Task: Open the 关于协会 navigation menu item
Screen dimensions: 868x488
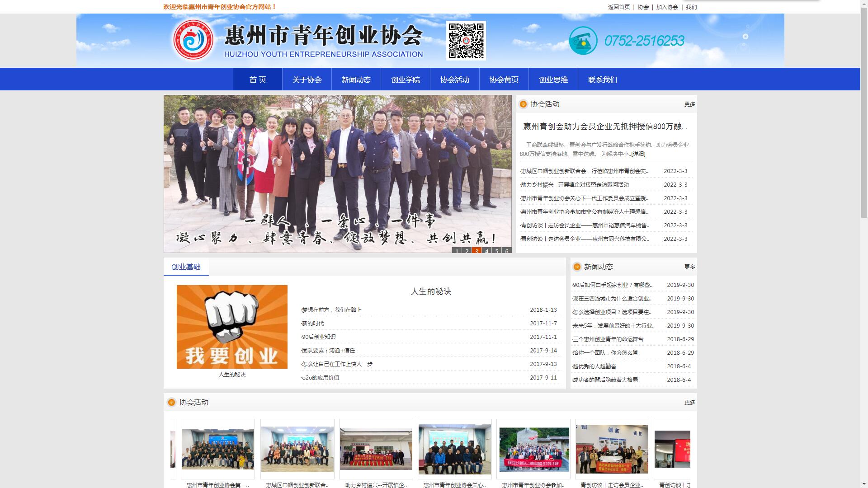Action: [307, 80]
